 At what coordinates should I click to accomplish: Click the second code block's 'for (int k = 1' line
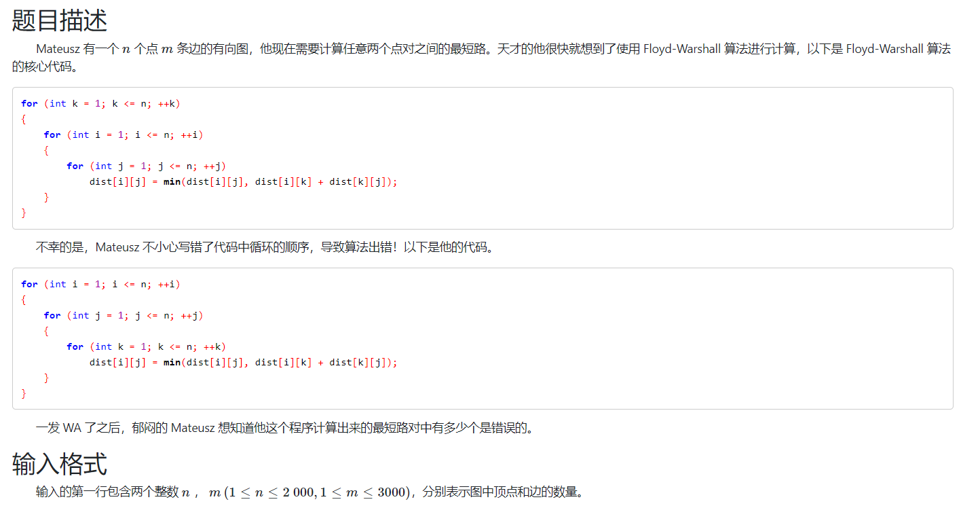coord(147,346)
